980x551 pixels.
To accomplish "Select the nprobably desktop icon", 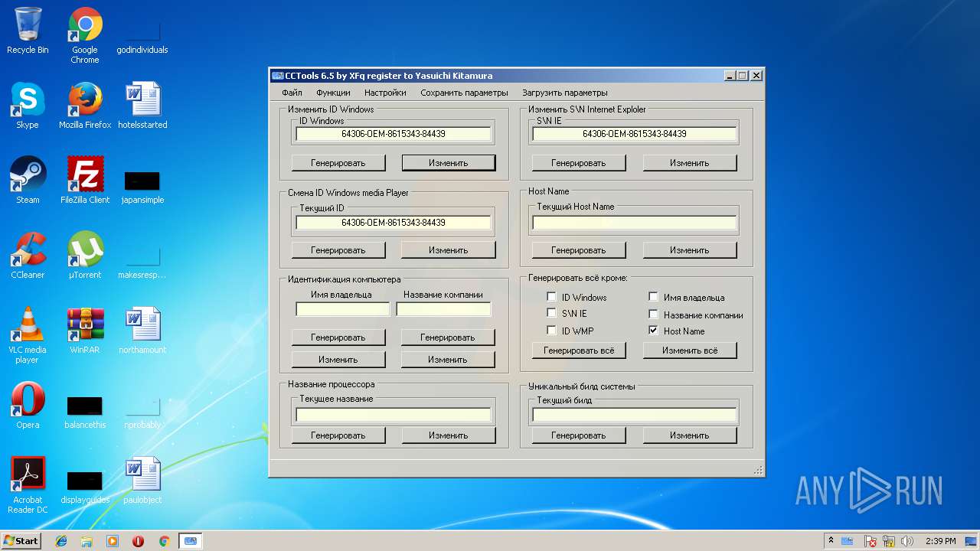I will 142,412.
